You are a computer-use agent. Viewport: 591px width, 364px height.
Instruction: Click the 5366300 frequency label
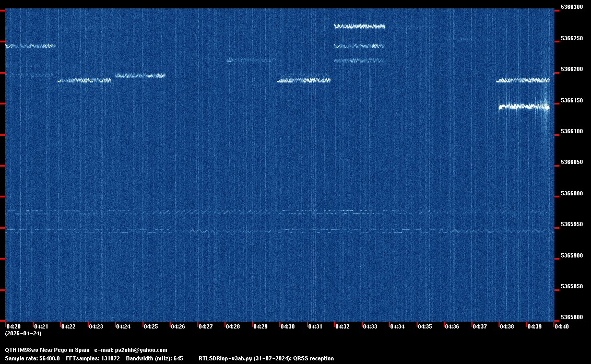click(x=571, y=7)
